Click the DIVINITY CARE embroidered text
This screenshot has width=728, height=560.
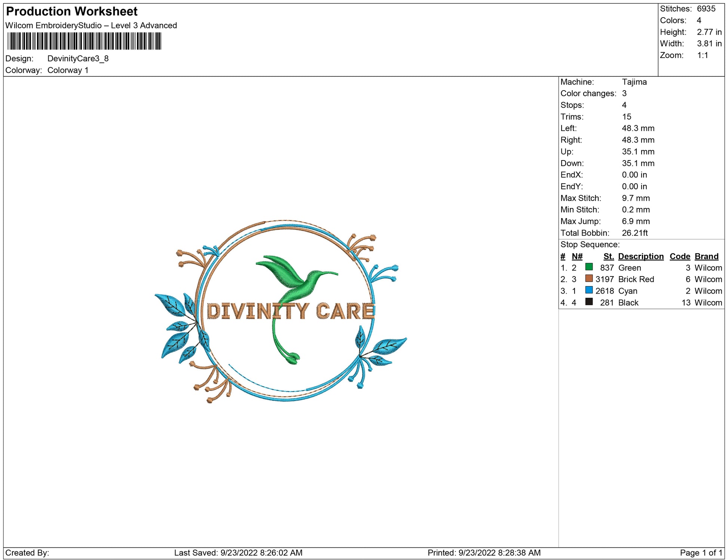pos(290,311)
